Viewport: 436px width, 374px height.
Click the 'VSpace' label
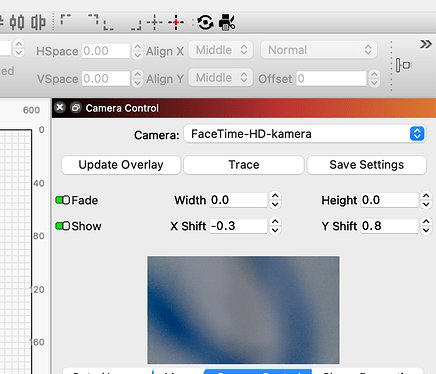(57, 79)
